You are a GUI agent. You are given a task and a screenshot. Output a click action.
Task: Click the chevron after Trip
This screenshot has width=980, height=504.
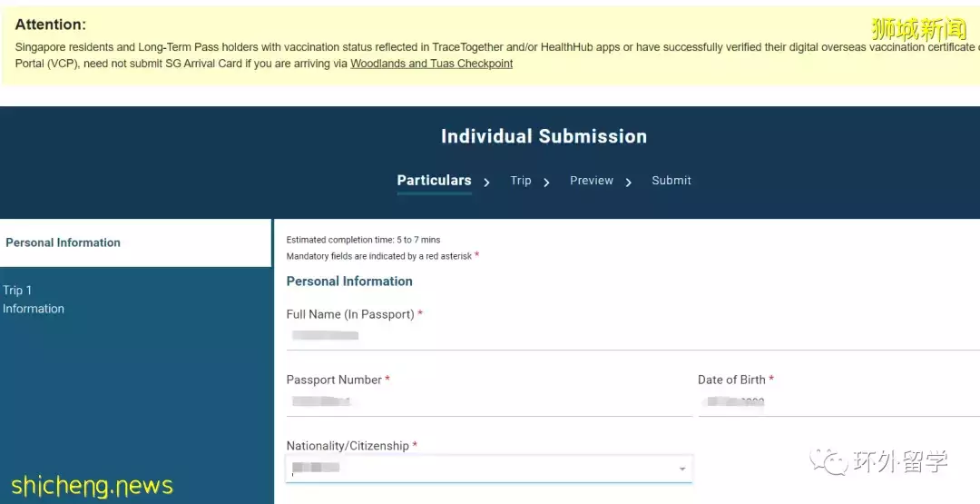546,183
